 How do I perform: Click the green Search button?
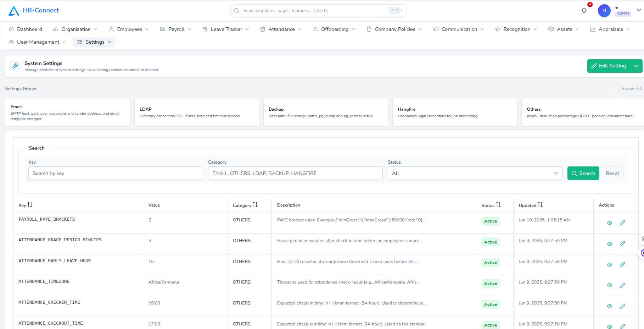583,173
